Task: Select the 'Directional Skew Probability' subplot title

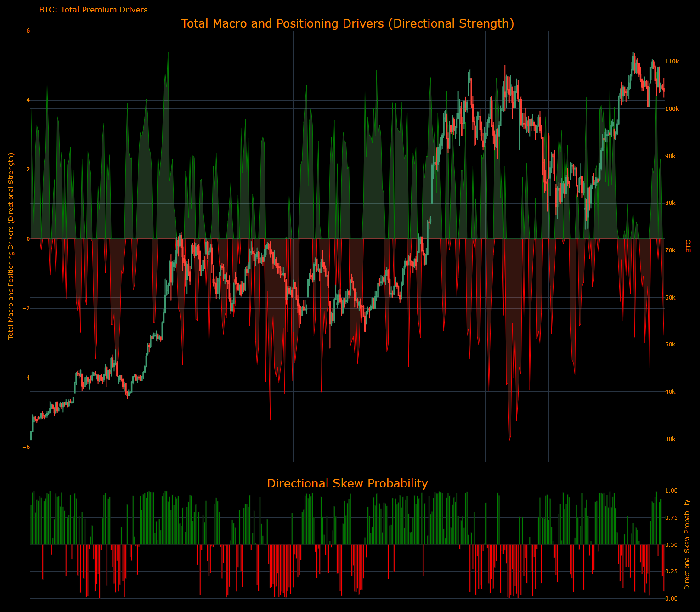Action: click(x=348, y=483)
